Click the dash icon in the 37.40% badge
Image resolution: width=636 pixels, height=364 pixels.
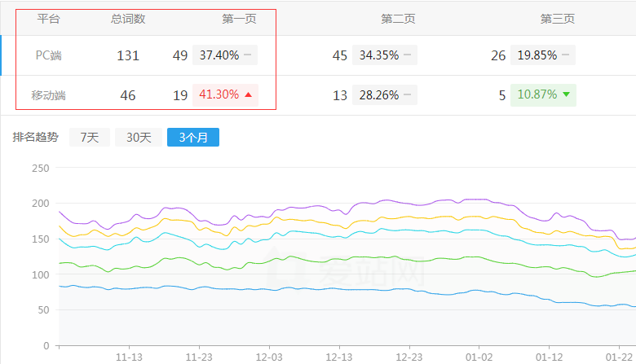[x=247, y=55]
